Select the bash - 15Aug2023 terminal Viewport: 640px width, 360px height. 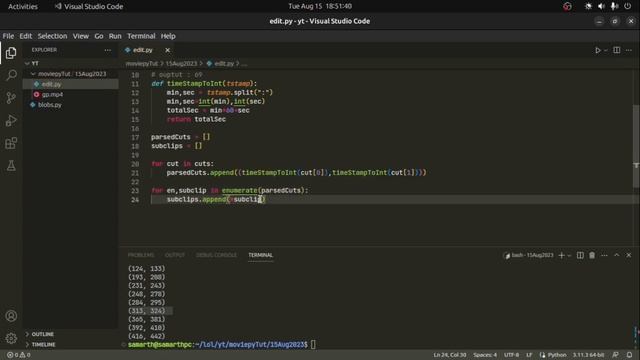click(529, 255)
